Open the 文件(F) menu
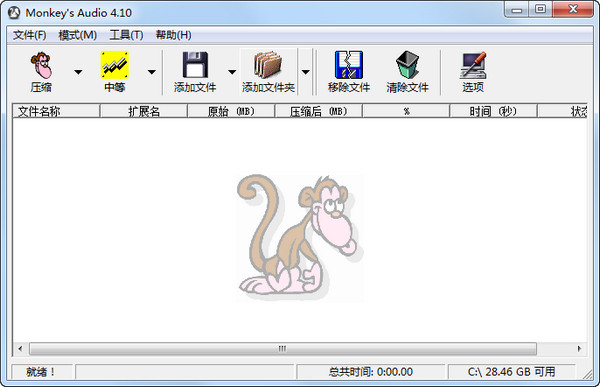Screen dimensions: 600x387 pos(30,35)
